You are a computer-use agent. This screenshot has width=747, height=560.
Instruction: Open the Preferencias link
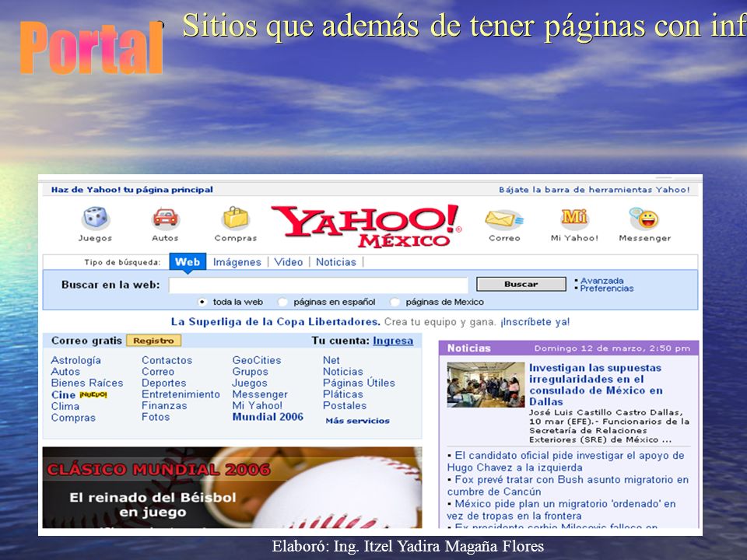[606, 289]
